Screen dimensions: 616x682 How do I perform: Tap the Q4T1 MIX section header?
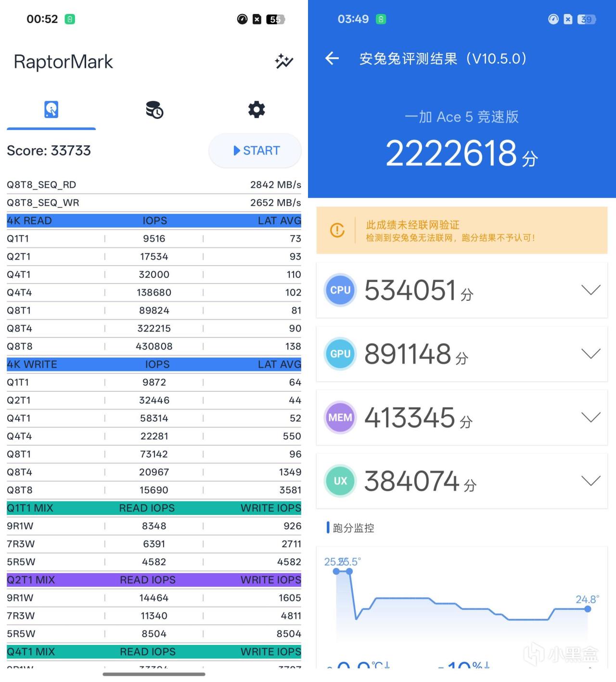(154, 652)
